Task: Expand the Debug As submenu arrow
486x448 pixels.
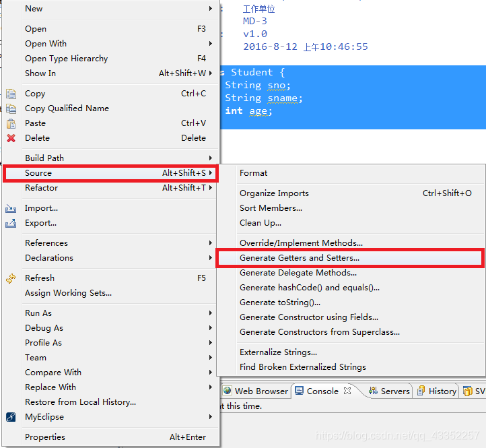Action: 211,328
